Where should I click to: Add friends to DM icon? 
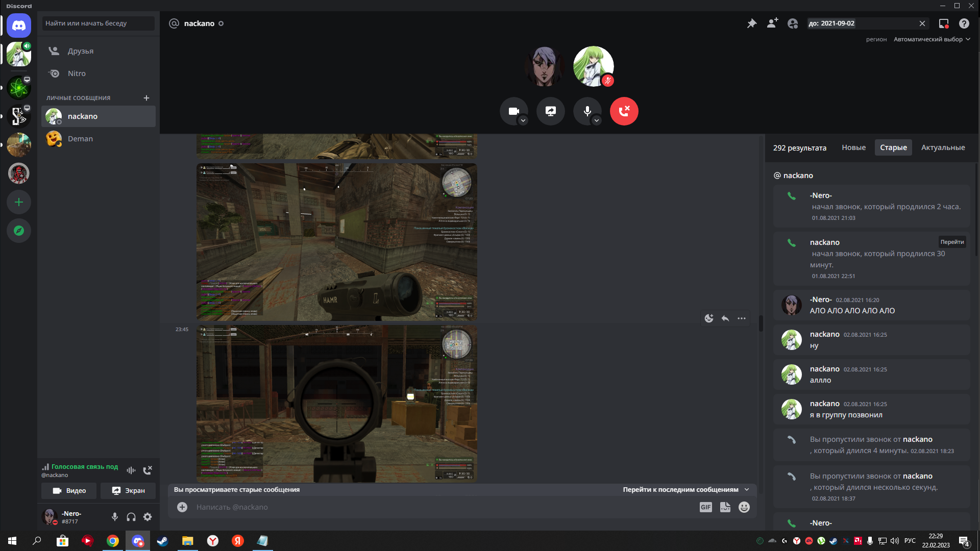(772, 23)
